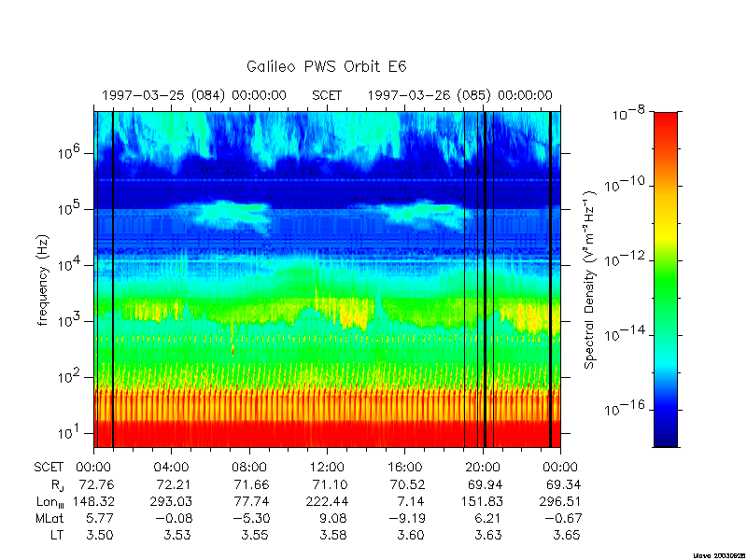The image size is (747, 560).
Task: Click the MLat value -0.08
Action: click(174, 518)
